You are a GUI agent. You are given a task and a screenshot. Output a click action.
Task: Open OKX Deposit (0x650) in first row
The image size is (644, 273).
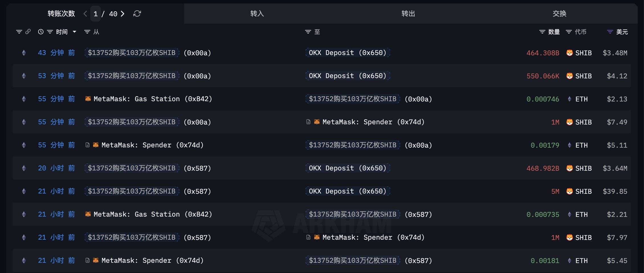347,53
